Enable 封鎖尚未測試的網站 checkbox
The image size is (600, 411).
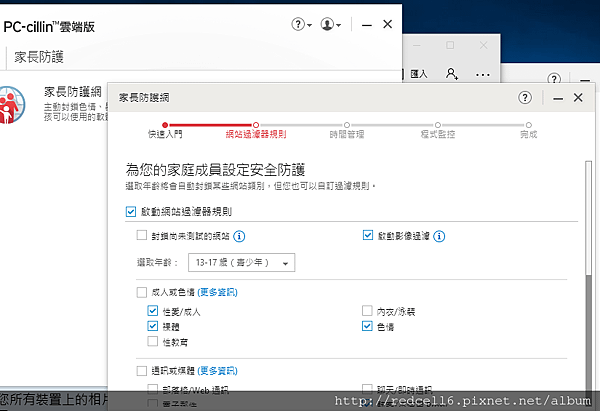pyautogui.click(x=142, y=235)
